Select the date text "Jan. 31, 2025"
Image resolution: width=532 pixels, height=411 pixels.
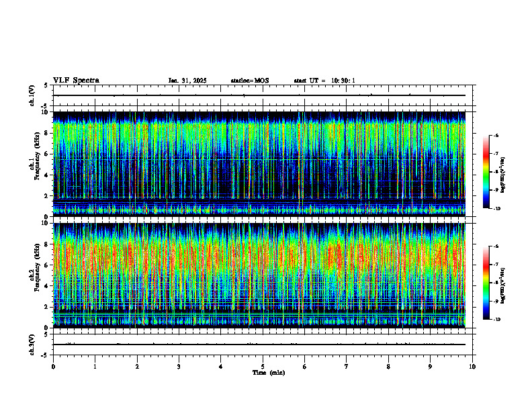[187, 81]
